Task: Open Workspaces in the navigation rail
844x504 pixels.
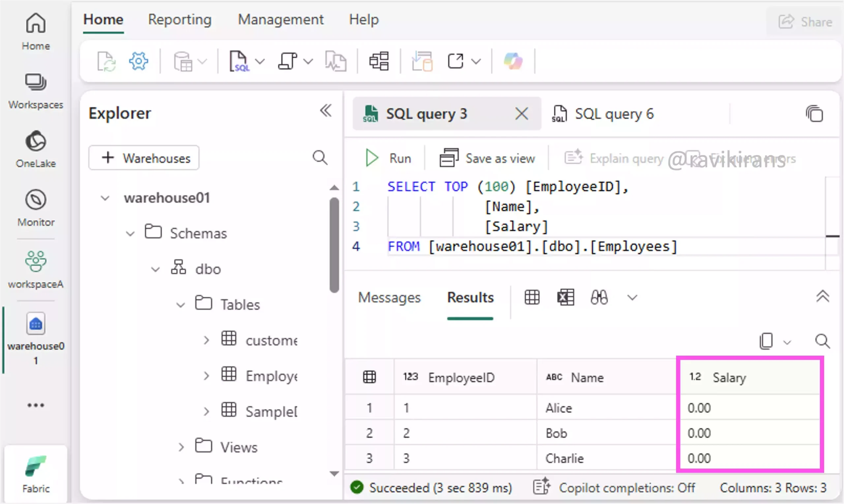Action: [x=36, y=91]
